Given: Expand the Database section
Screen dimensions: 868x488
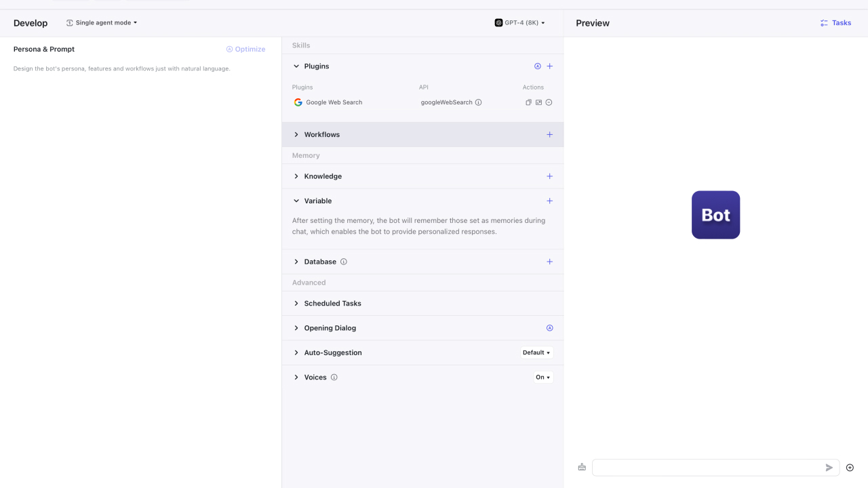Looking at the screenshot, I should (x=296, y=262).
